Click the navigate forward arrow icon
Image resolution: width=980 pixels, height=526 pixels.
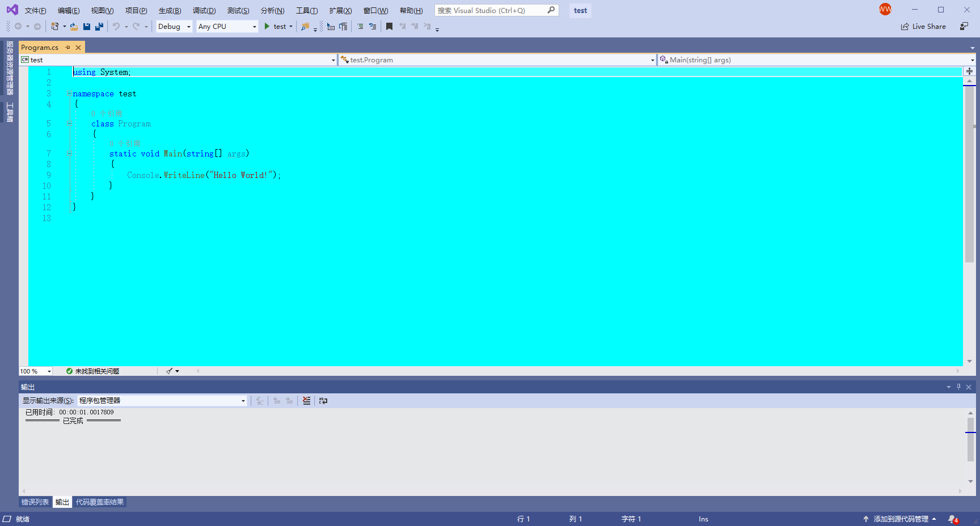pyautogui.click(x=37, y=27)
